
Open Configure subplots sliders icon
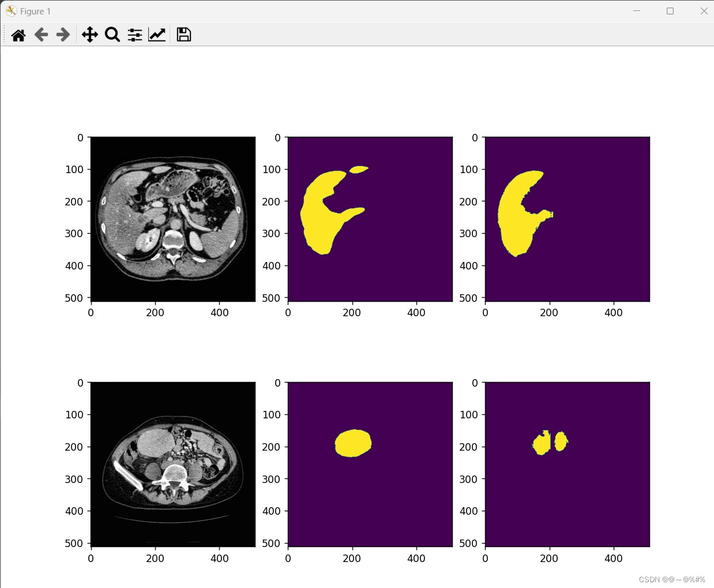(x=135, y=35)
